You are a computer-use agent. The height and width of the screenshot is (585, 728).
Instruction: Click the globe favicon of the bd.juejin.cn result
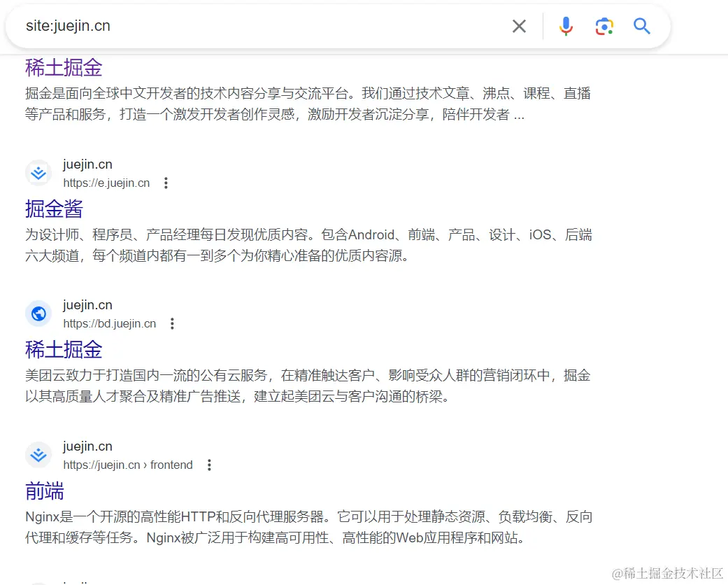pos(38,313)
